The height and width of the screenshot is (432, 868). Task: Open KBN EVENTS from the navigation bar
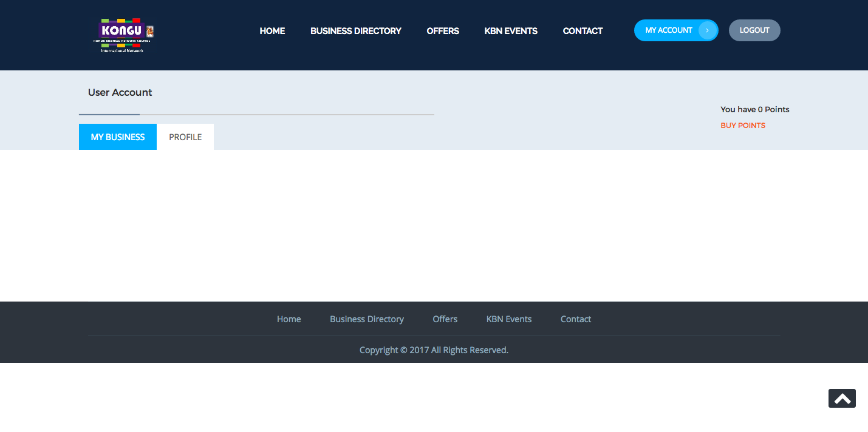coord(511,30)
